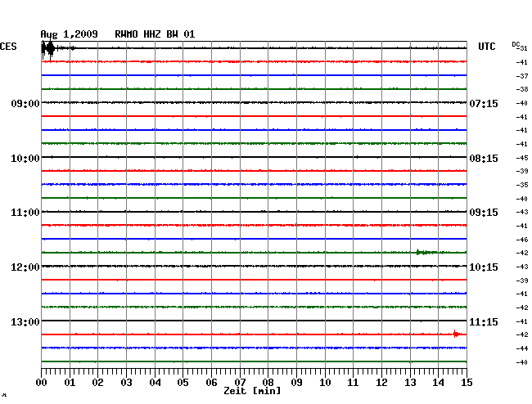Click the 'DC' offset column header
Viewport: 532px width, 404px height.
[516, 44]
